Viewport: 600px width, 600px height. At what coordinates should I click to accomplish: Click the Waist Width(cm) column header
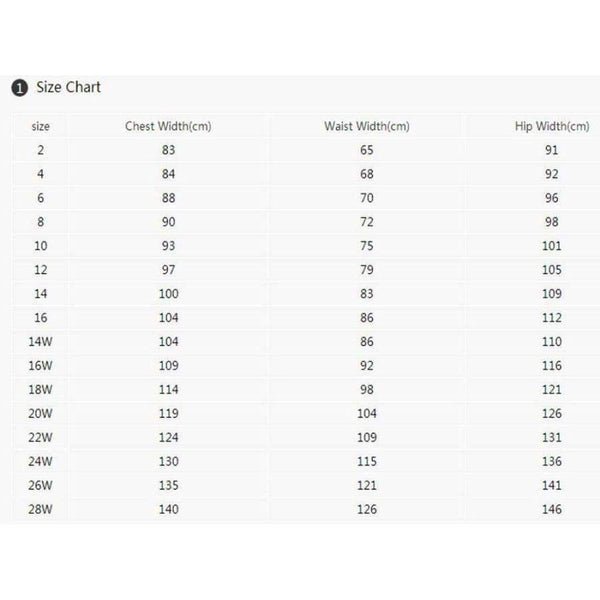point(367,127)
